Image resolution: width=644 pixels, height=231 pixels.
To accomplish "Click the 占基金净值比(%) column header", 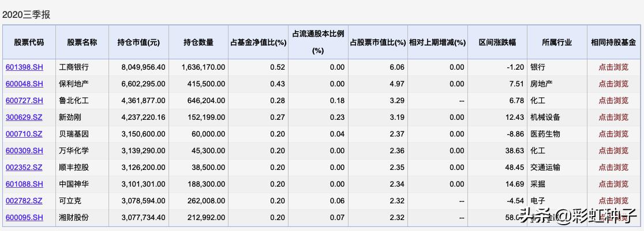I will pos(259,43).
